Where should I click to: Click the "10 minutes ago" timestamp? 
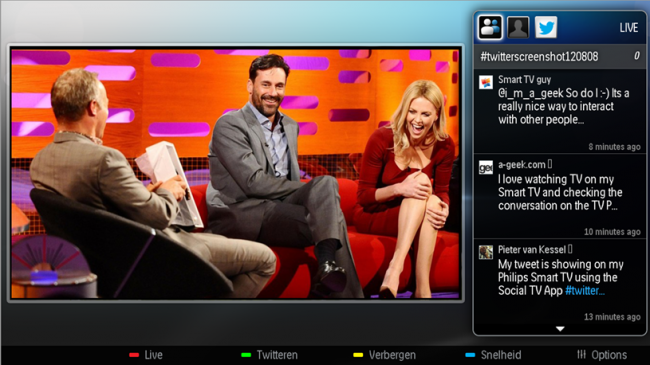coord(612,232)
